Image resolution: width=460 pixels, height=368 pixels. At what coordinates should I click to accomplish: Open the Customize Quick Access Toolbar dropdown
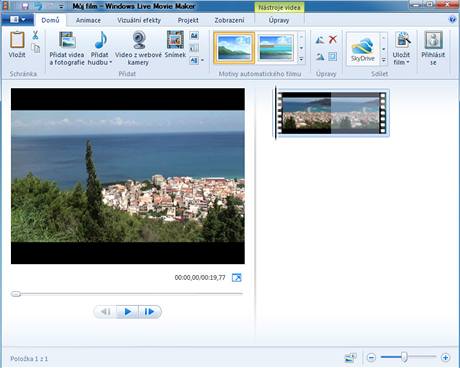pos(61,6)
